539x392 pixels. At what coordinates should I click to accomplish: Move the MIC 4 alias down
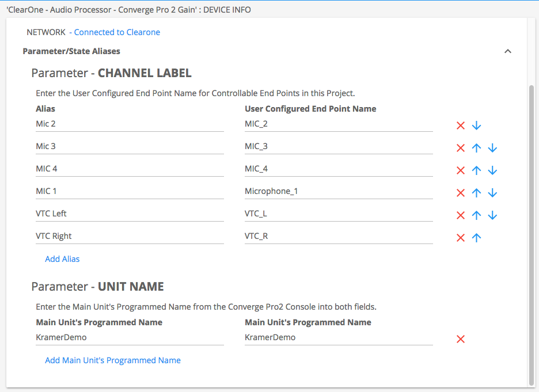point(492,170)
